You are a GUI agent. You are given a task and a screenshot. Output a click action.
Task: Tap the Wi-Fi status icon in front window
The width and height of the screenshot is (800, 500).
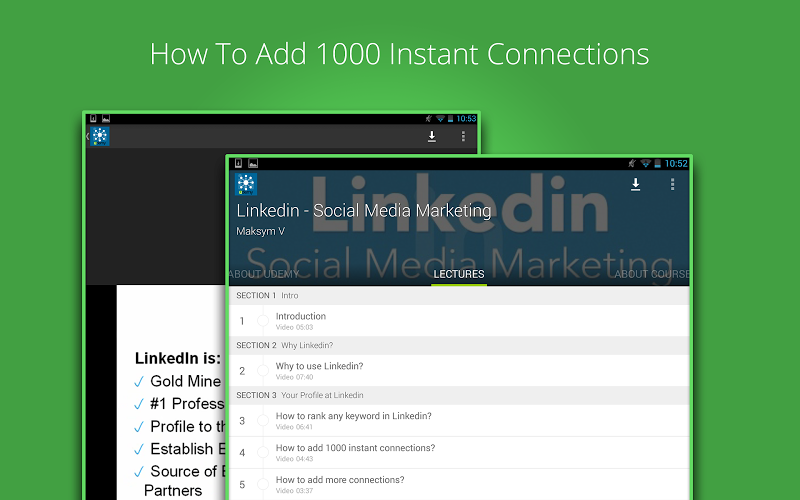(645, 163)
